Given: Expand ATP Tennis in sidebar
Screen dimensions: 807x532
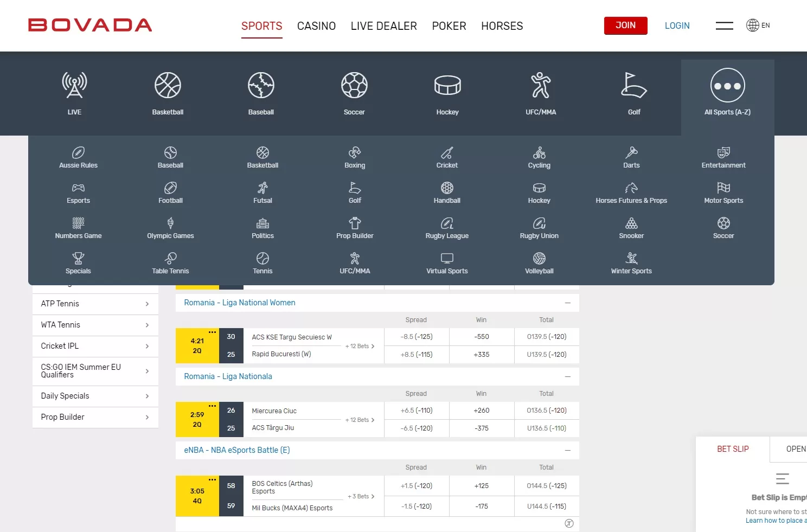Looking at the screenshot, I should click(x=95, y=304).
